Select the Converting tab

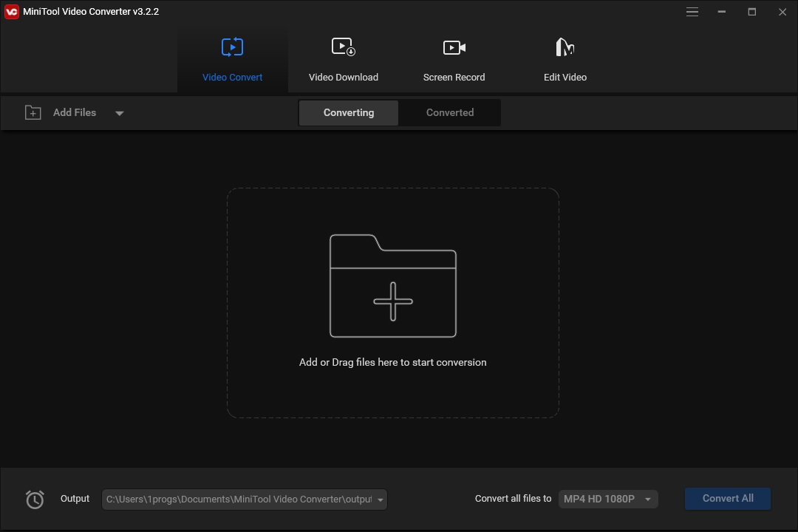(x=348, y=112)
